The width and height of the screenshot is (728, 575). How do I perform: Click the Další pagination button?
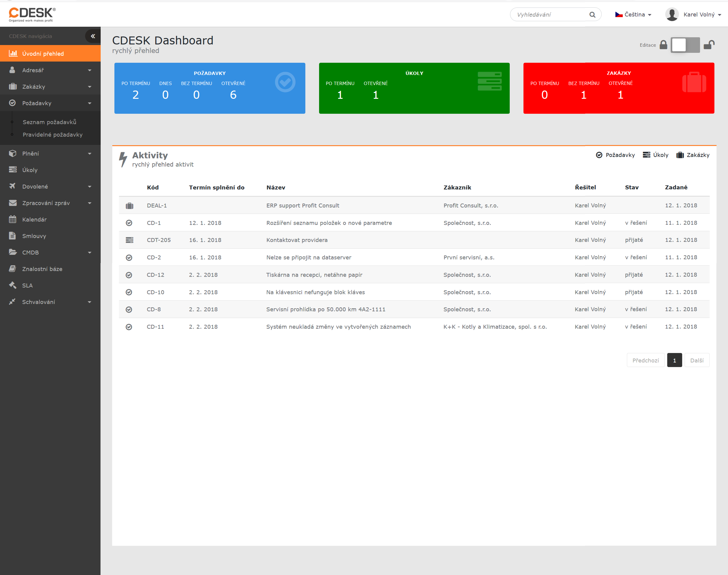point(697,360)
